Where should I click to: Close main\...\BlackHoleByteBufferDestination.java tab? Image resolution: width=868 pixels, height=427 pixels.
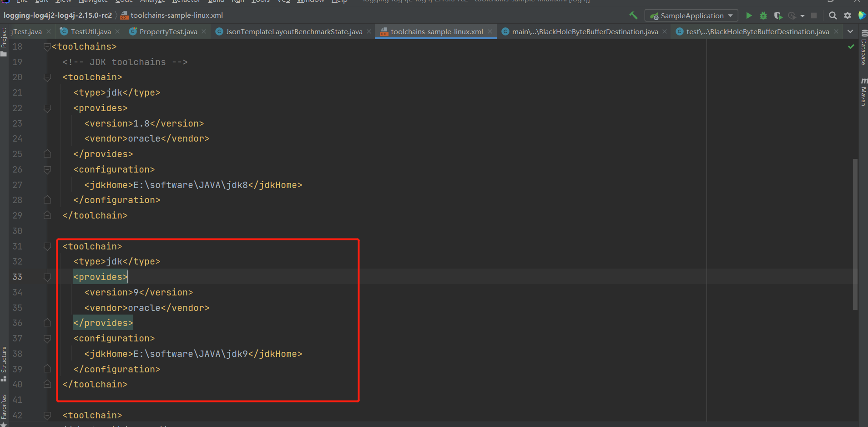[665, 31]
